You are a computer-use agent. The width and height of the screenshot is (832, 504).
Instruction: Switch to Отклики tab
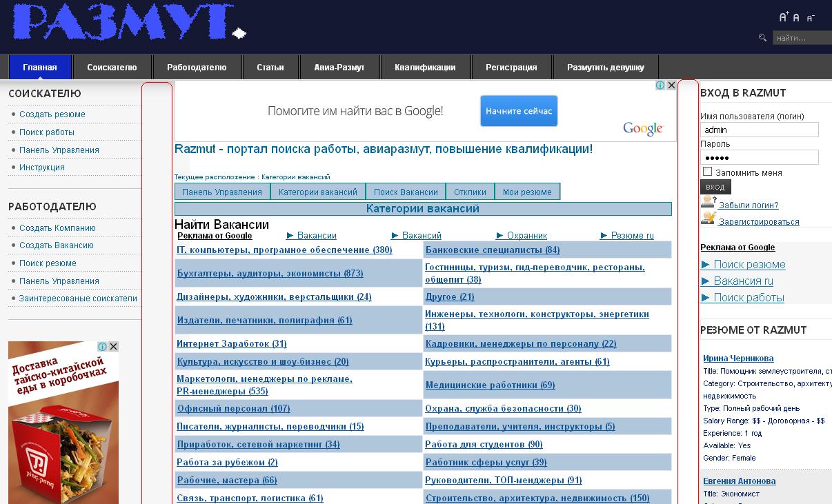(471, 192)
